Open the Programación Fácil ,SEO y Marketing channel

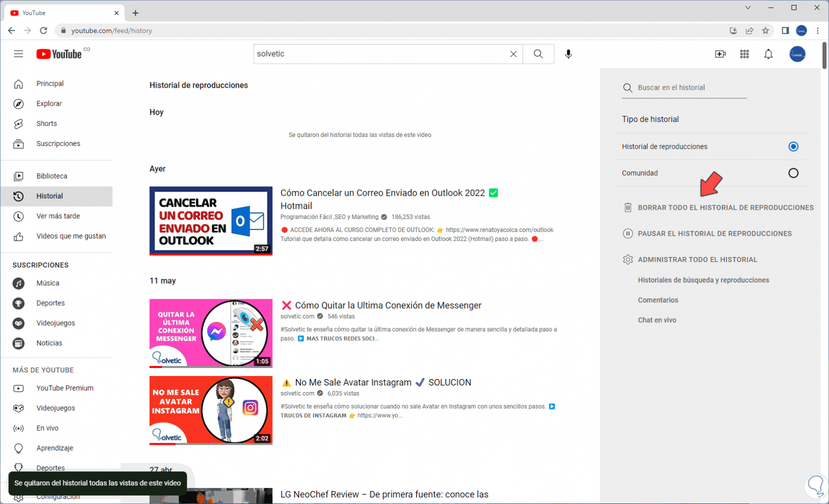tap(329, 217)
